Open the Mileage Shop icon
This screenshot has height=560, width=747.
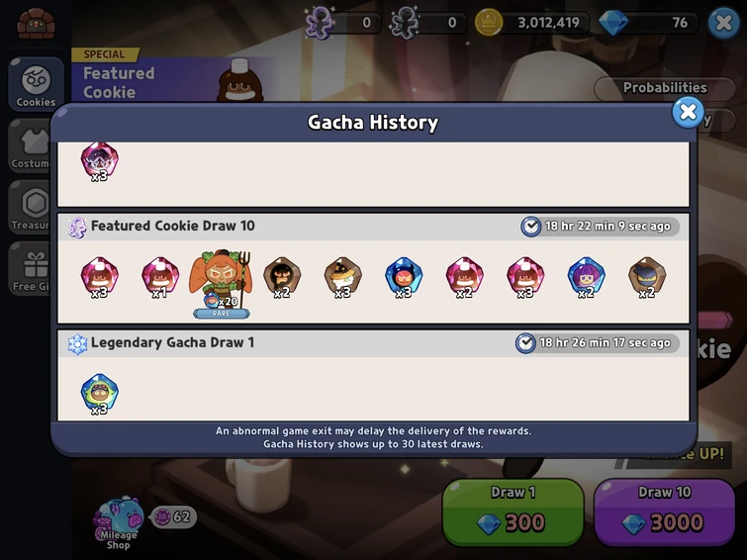coord(118,523)
